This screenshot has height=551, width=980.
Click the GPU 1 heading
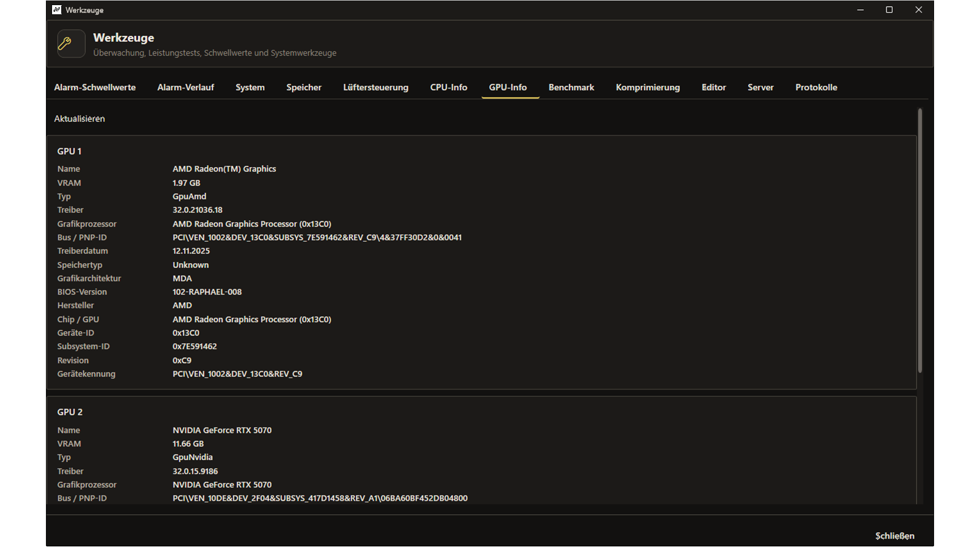pos(69,151)
